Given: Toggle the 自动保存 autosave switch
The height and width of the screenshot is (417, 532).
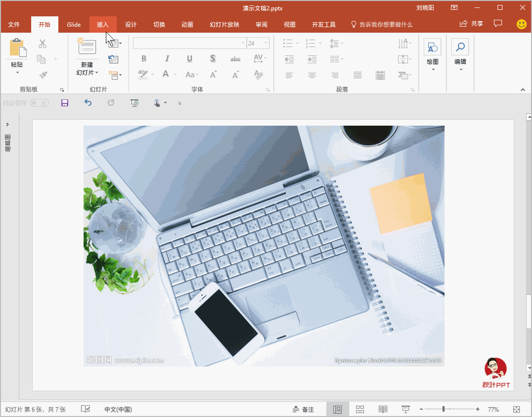Looking at the screenshot, I should point(40,103).
